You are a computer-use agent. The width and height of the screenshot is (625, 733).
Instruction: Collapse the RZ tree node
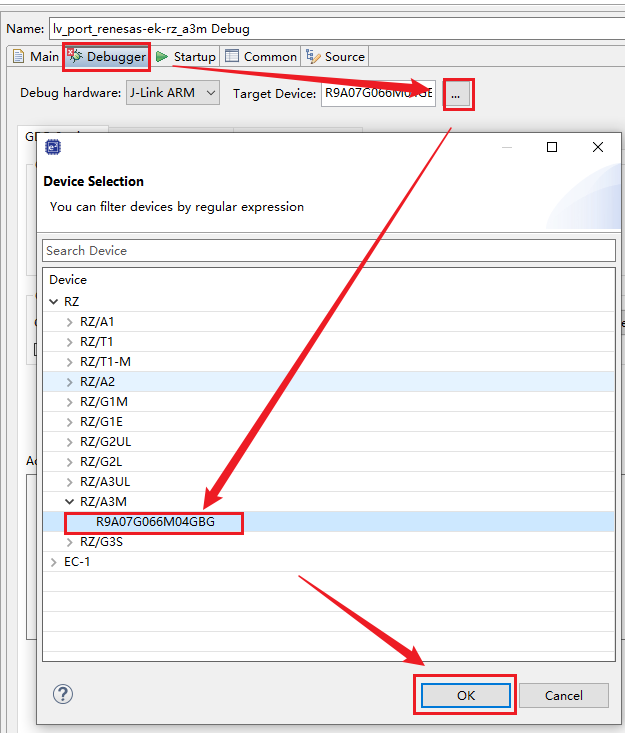point(54,301)
